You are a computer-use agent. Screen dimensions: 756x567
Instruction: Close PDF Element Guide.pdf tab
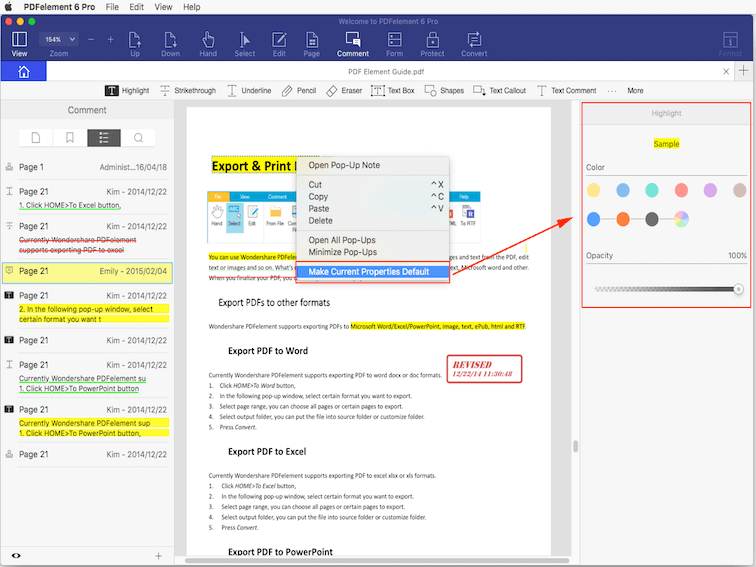726,71
